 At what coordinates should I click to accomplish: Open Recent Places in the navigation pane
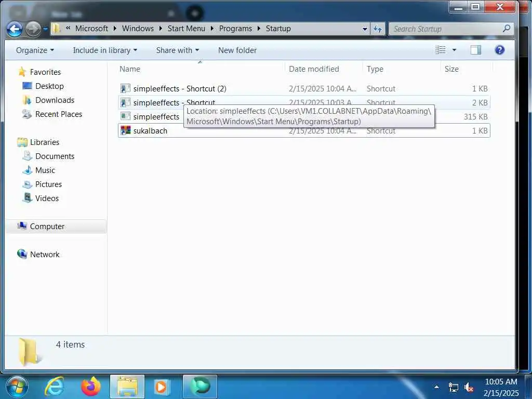pyautogui.click(x=59, y=114)
